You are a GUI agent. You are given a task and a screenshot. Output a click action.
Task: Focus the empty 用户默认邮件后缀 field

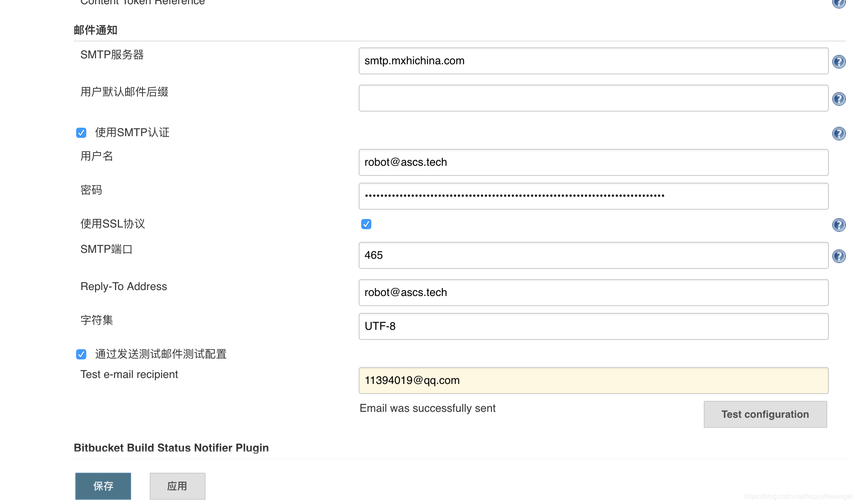point(593,98)
